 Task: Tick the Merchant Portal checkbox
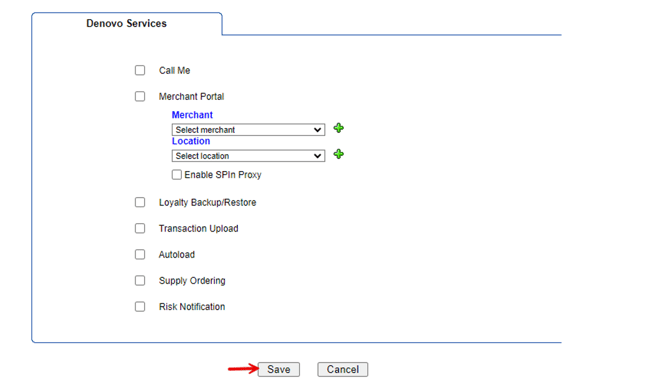point(140,96)
